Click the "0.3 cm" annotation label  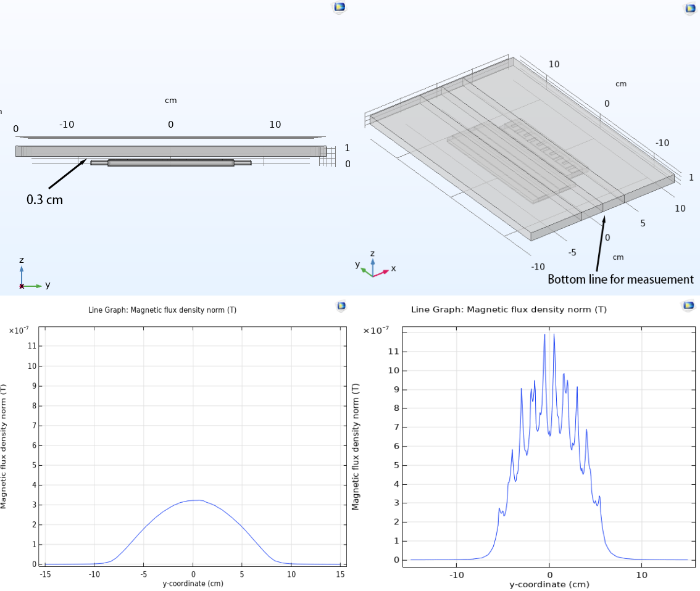44,200
